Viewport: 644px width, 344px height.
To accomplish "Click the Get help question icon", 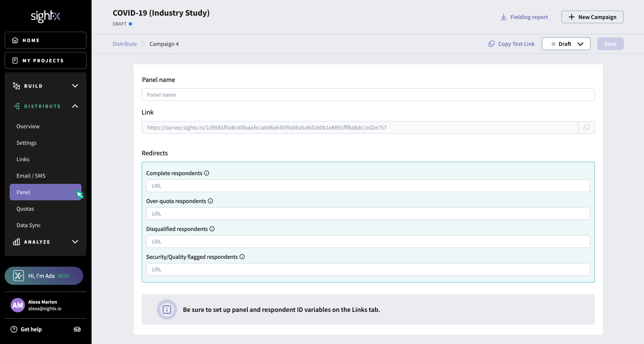I will 14,329.
